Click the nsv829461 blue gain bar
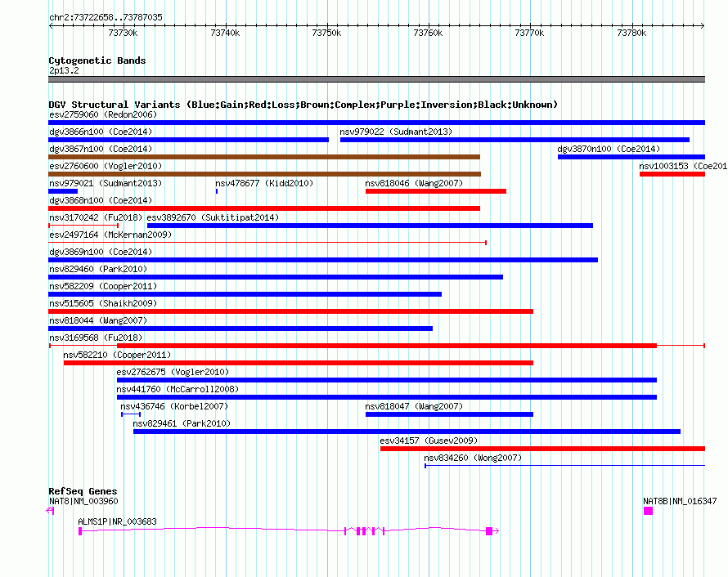The image size is (728, 577). pos(407,432)
